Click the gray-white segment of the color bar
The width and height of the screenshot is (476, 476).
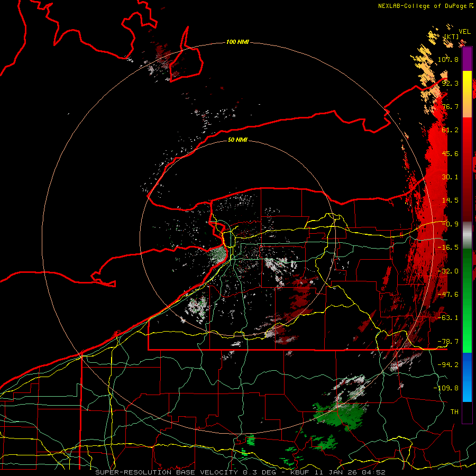tap(467, 235)
